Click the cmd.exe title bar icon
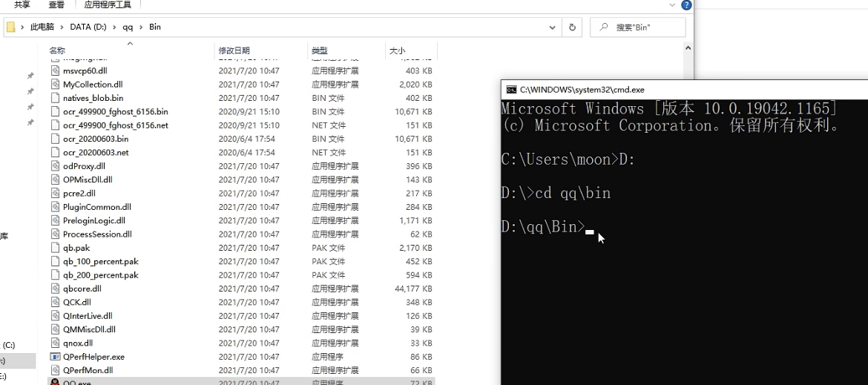868x385 pixels. (511, 90)
